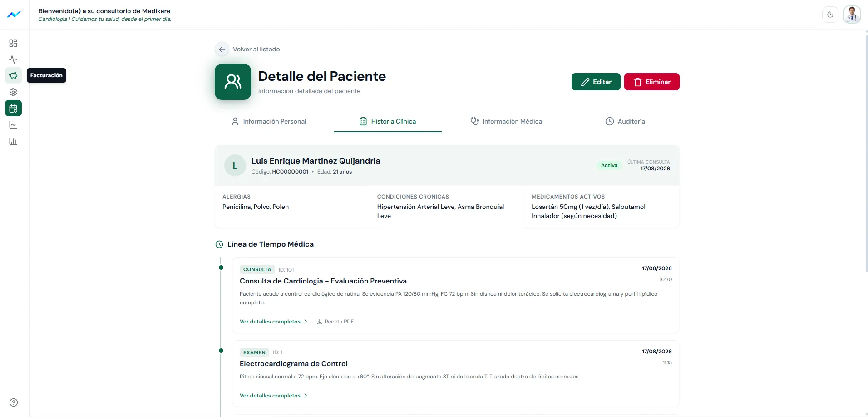Click the Medikare logo icon
The height and width of the screenshot is (417, 868).
14,15
